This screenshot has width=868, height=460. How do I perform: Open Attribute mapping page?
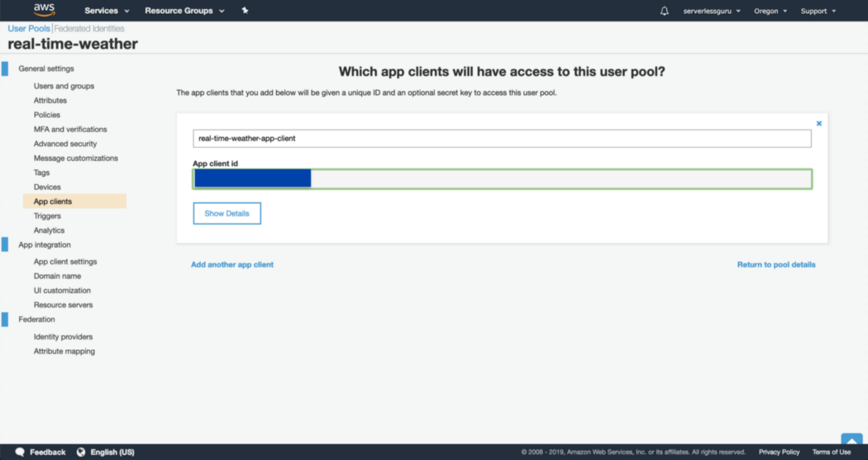point(64,351)
